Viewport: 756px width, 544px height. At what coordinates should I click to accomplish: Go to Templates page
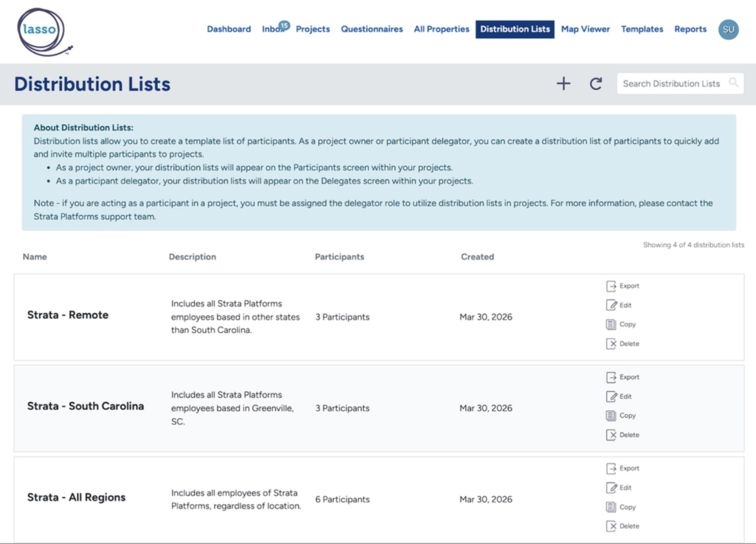point(642,29)
